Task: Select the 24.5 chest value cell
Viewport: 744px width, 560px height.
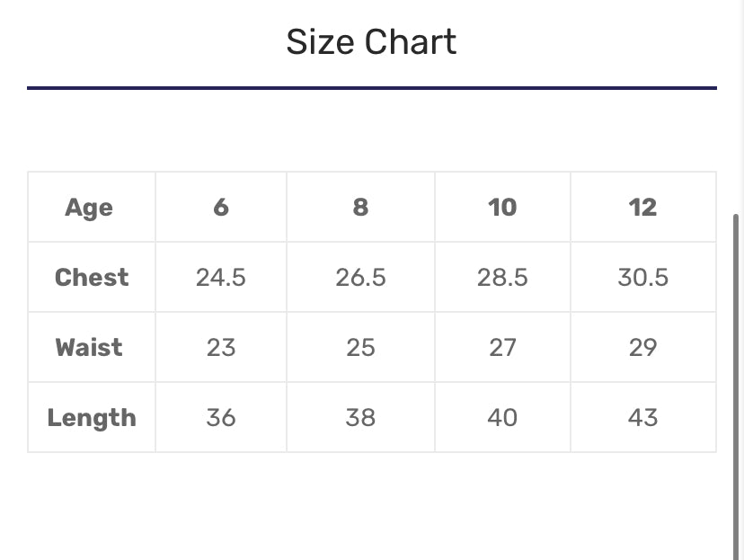Action: pos(221,278)
